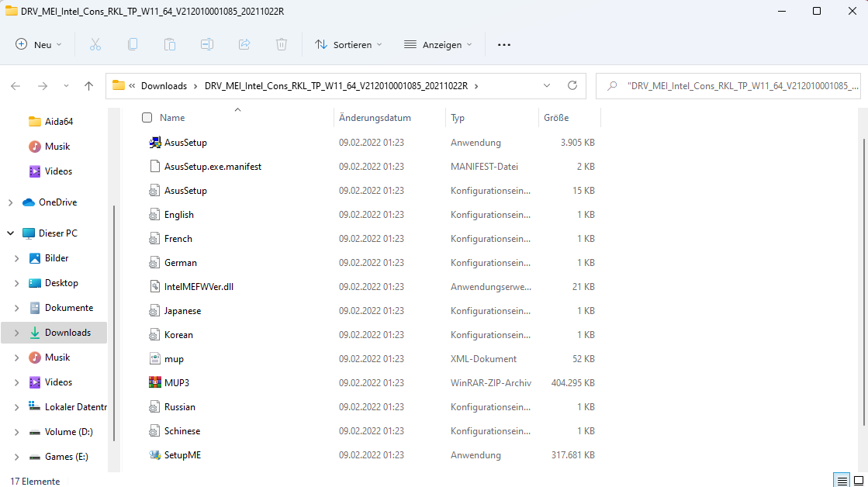This screenshot has width=868, height=487.
Task: Click the Aida64 folder icon in sidebar
Action: pyautogui.click(x=35, y=121)
